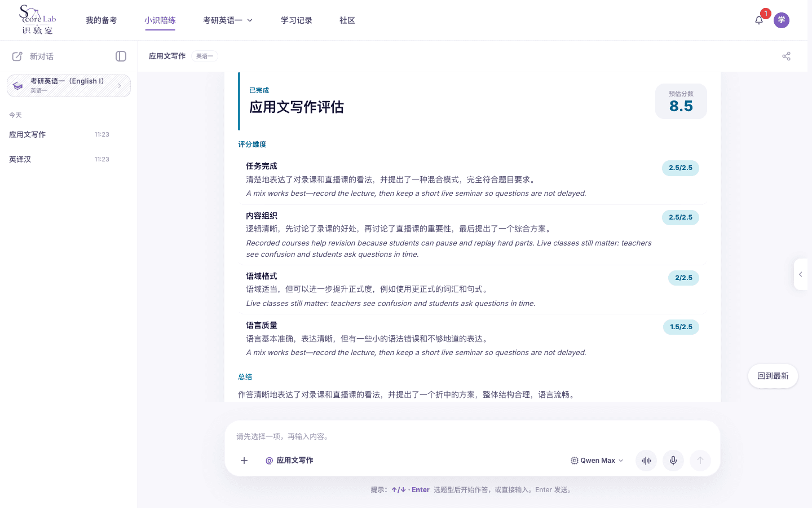Click the share icon
The image size is (812, 508).
tap(787, 56)
